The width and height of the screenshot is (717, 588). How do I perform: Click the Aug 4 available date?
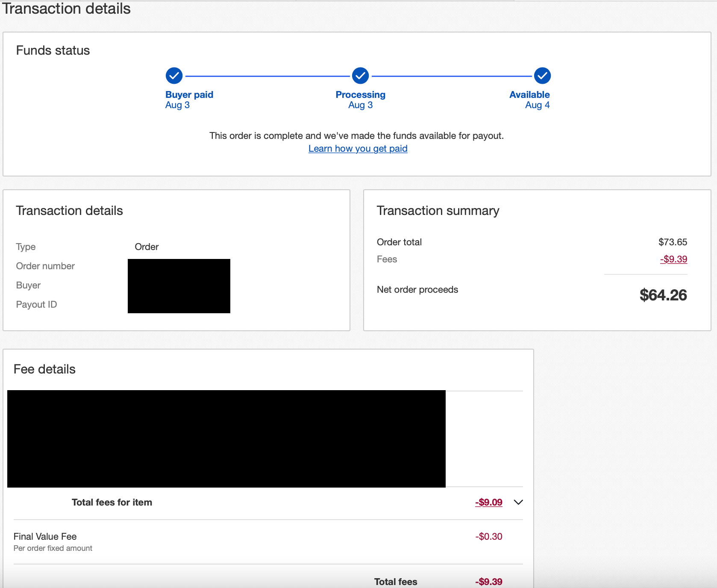coord(538,105)
